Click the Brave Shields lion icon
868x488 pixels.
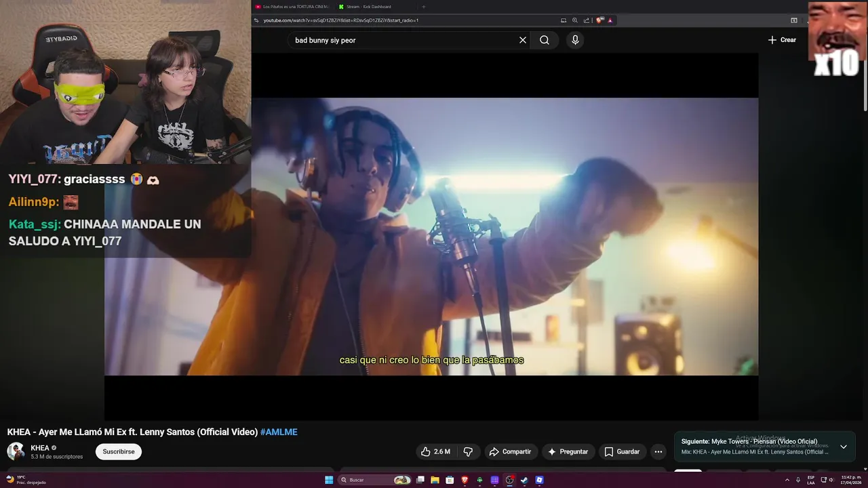pyautogui.click(x=599, y=20)
